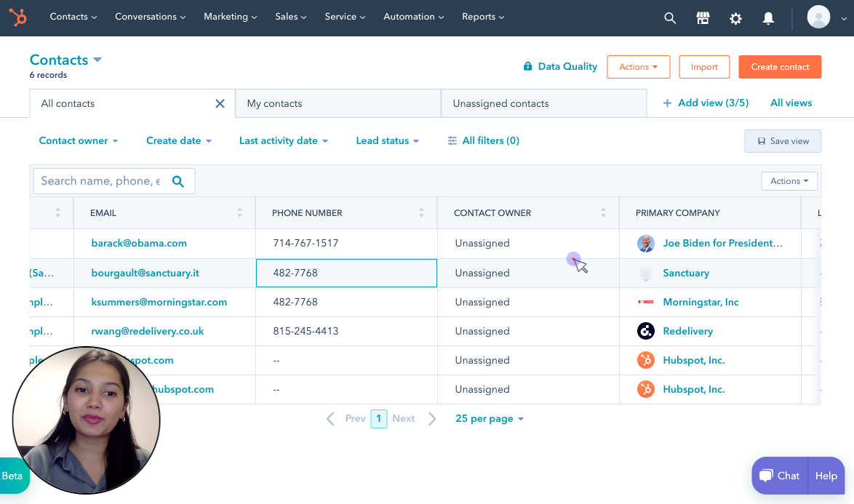The width and height of the screenshot is (854, 504).
Task: Sort by the Phone Number column arrows
Action: pyautogui.click(x=421, y=213)
